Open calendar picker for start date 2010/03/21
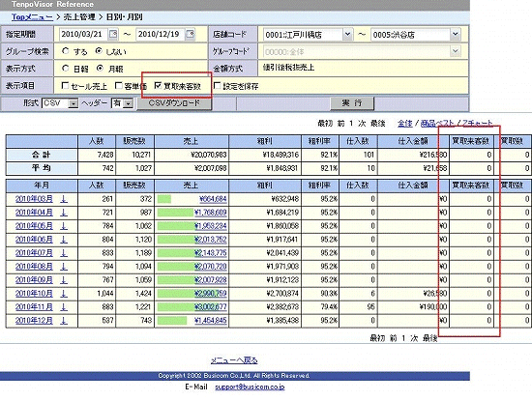Screen dimensions: 532x401 tap(113, 34)
